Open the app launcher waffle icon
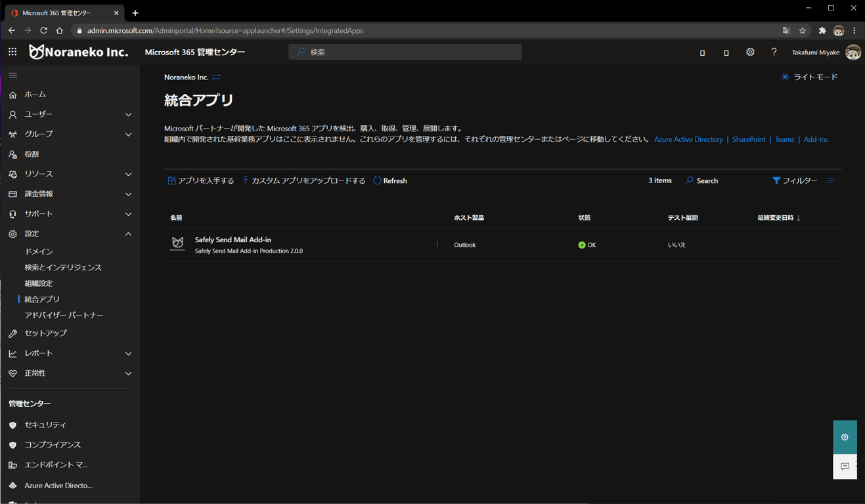 [12, 52]
